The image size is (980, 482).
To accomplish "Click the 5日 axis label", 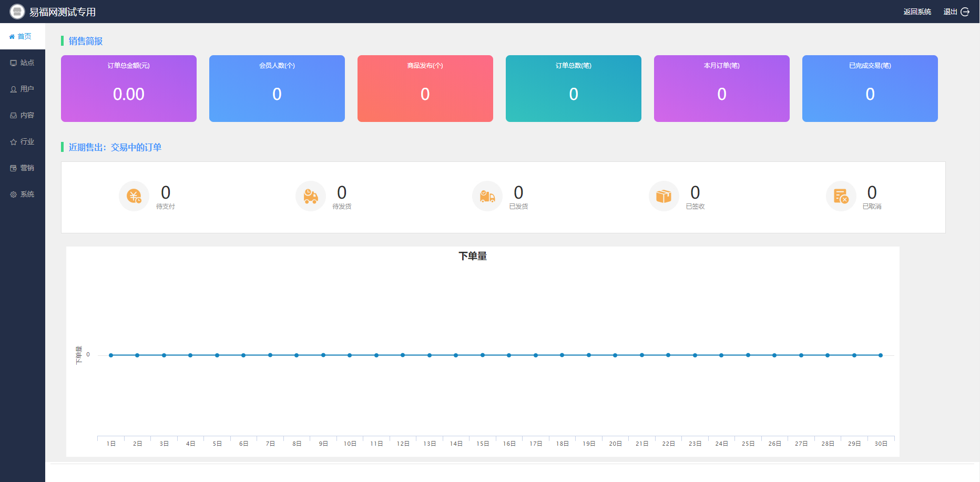I will point(217,444).
